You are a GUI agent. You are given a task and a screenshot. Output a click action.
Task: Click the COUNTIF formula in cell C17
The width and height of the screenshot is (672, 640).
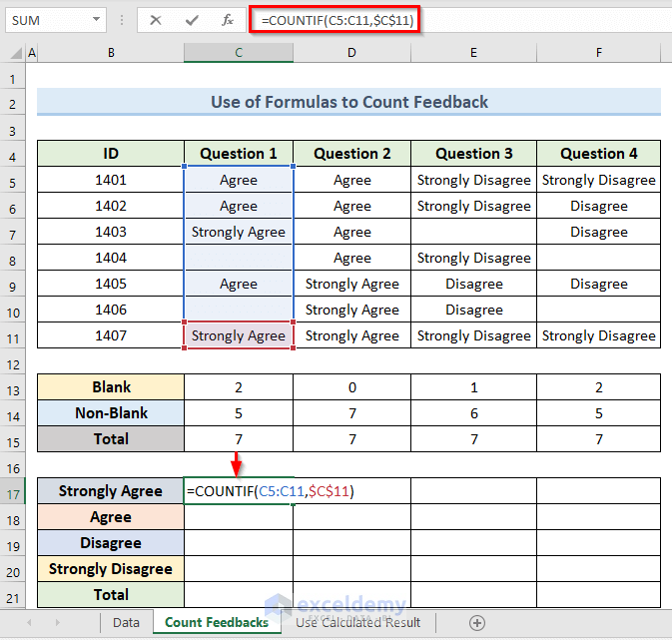click(x=271, y=491)
